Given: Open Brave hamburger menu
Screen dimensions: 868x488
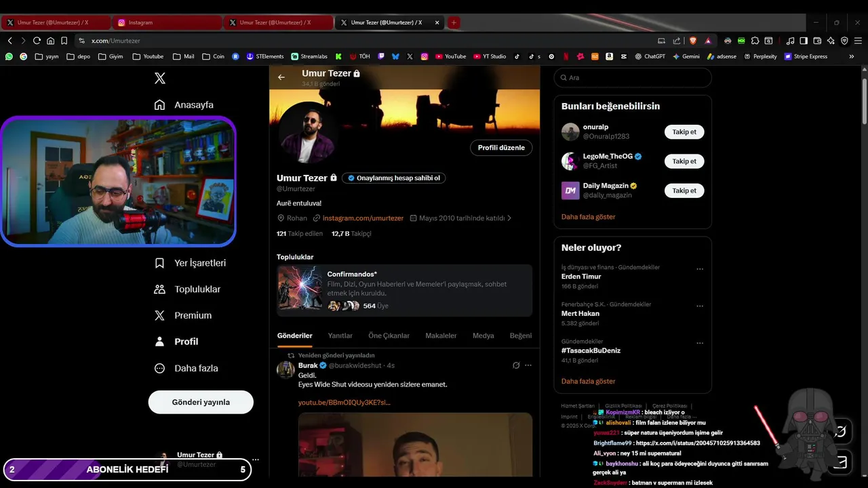Looking at the screenshot, I should (858, 41).
